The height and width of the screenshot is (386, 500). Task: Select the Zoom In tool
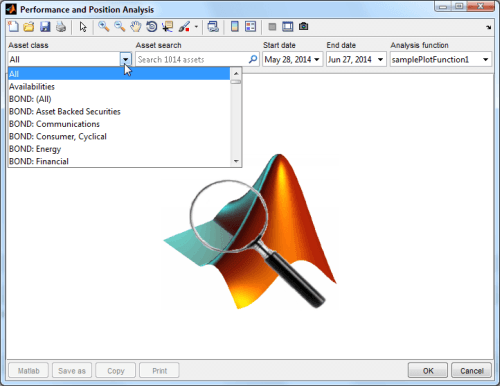tap(104, 27)
